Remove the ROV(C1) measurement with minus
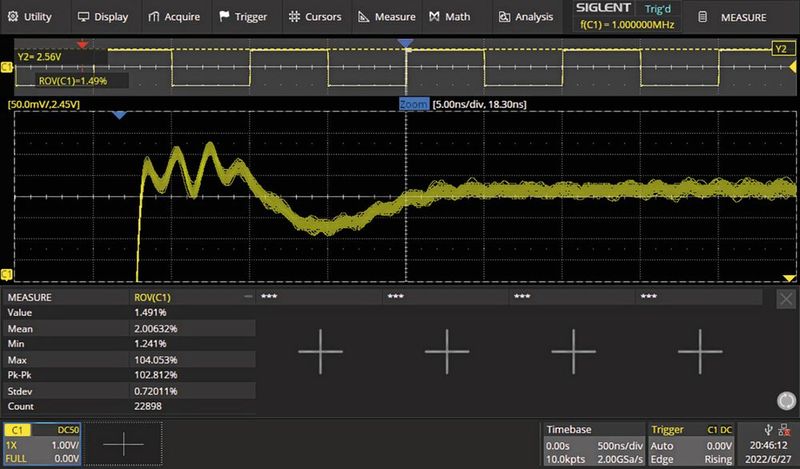 (248, 296)
